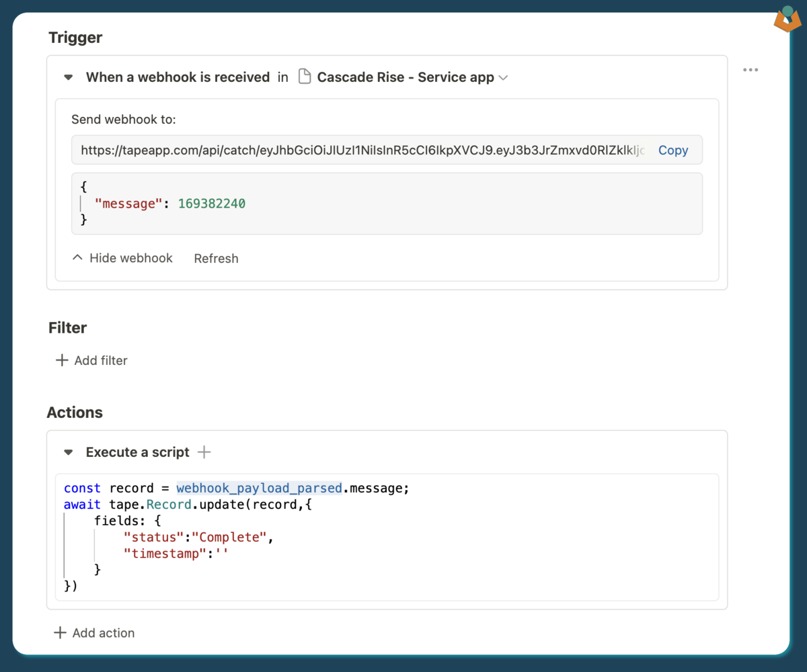Open the three-dot trigger options menu
Screen dimensions: 807x672
(751, 70)
